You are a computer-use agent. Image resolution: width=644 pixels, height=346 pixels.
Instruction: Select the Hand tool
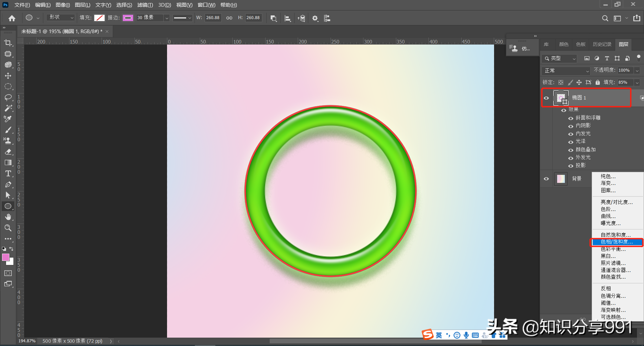8,217
